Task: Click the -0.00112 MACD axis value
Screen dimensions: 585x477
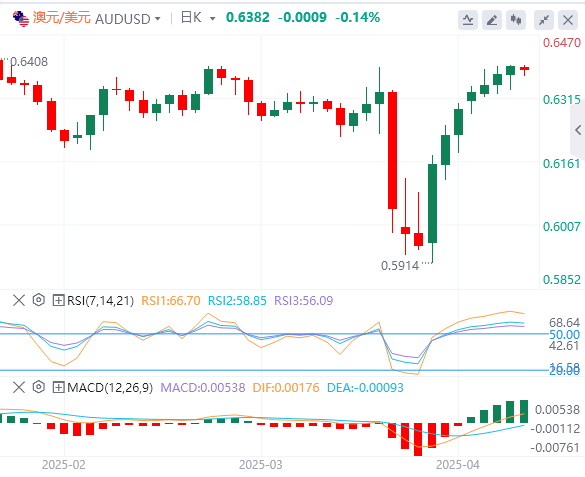Action: click(555, 429)
